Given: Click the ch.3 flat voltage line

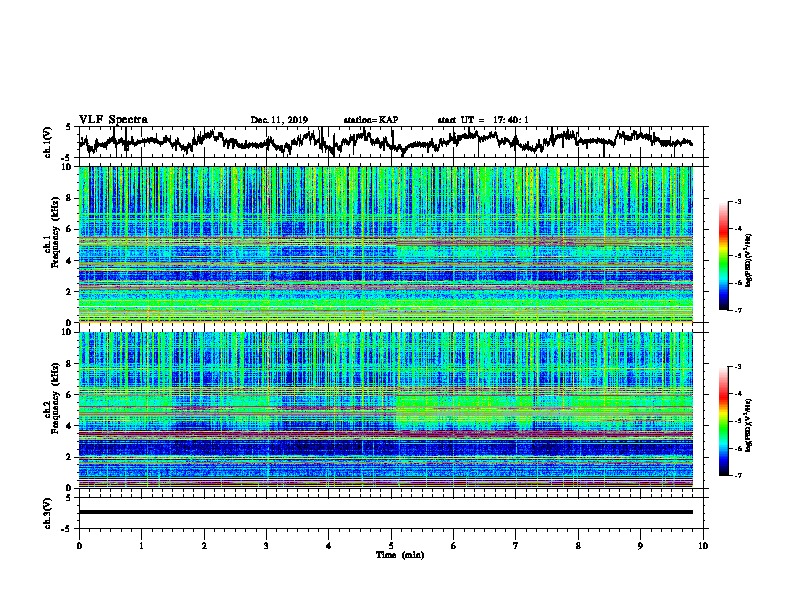Looking at the screenshot, I should [x=386, y=512].
